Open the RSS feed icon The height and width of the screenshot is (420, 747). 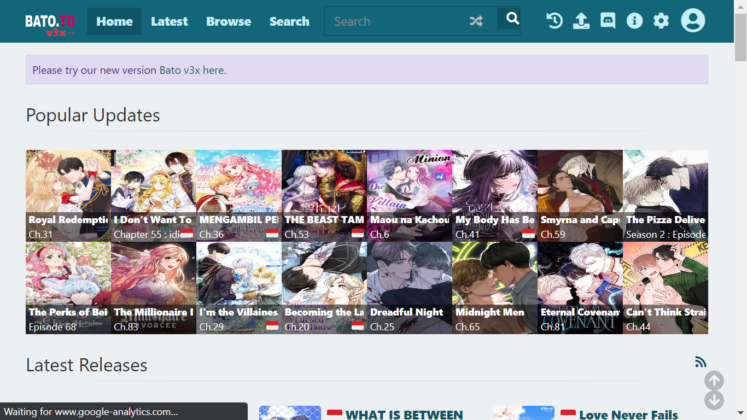(x=700, y=362)
